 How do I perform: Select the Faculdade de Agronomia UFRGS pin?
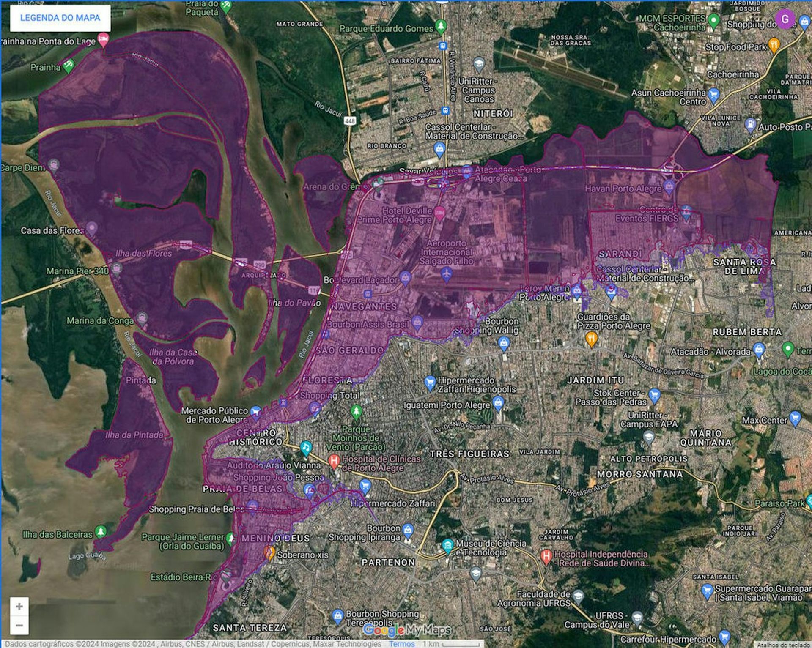click(578, 596)
